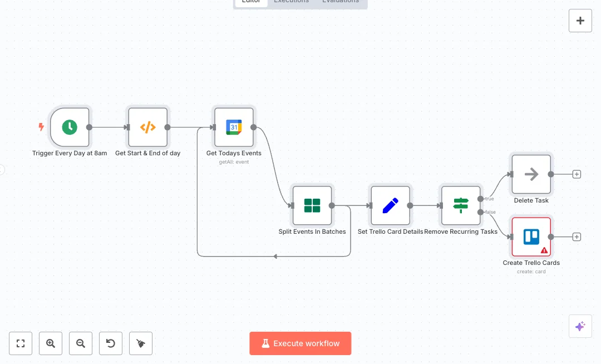This screenshot has height=364, width=601.
Task: Open the AI assistant sparkle button
Action: 580,326
